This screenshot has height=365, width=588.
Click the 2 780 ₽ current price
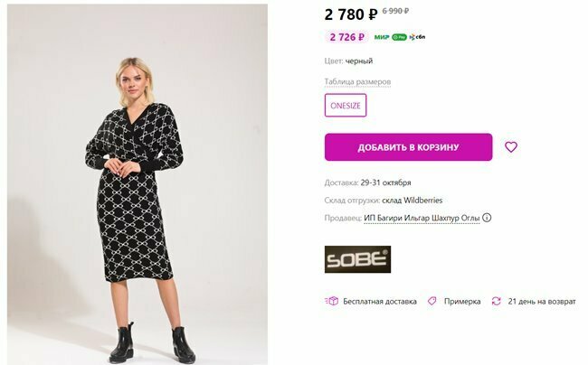click(350, 14)
